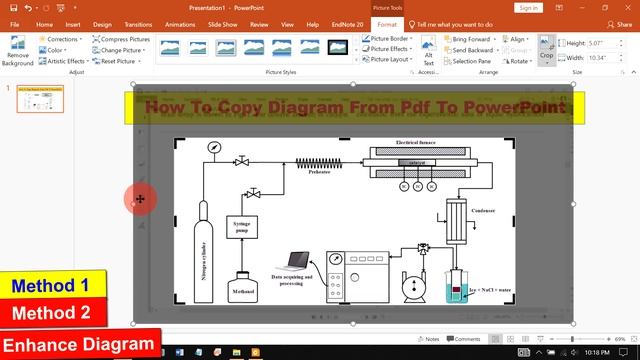Viewport: 640px width, 360px height.
Task: Click the zoom out minus button
Action: coord(551,339)
